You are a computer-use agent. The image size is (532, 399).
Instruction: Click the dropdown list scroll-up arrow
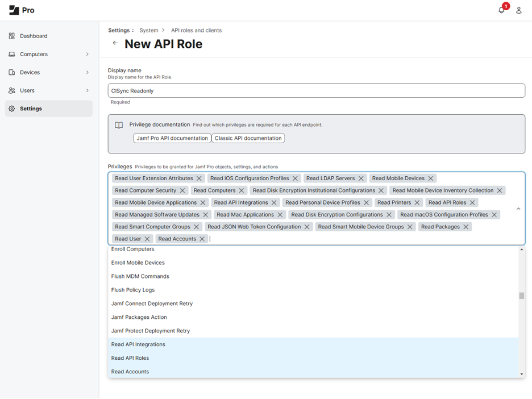(522, 250)
